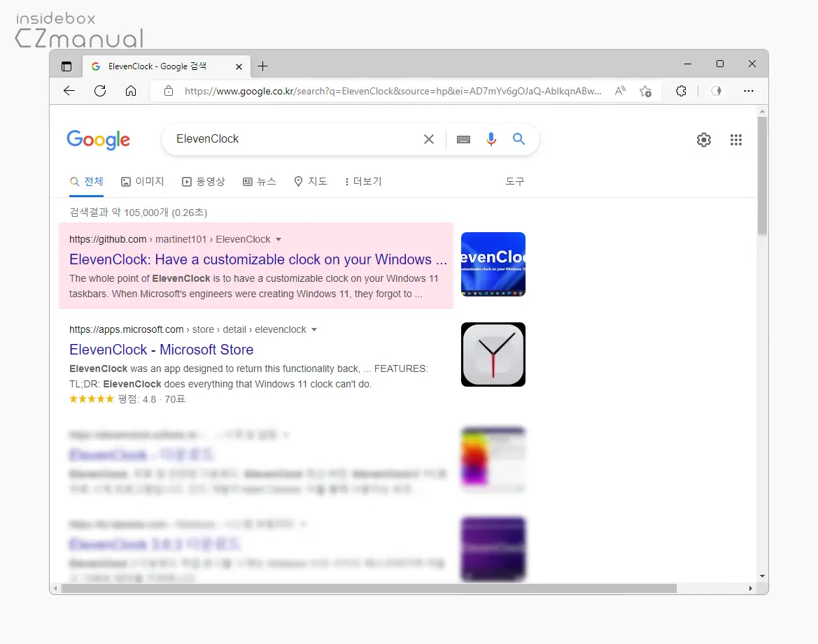Switch to the 동영상 tab
Viewport: 818px width, 644px height.
204,182
